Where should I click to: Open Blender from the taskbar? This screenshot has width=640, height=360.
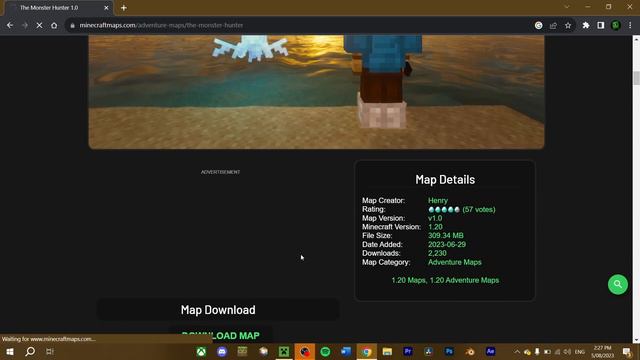click(470, 351)
